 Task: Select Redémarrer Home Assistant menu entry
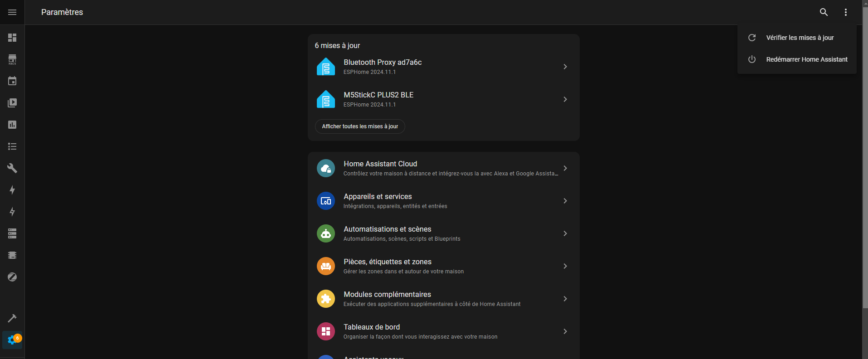point(797,59)
